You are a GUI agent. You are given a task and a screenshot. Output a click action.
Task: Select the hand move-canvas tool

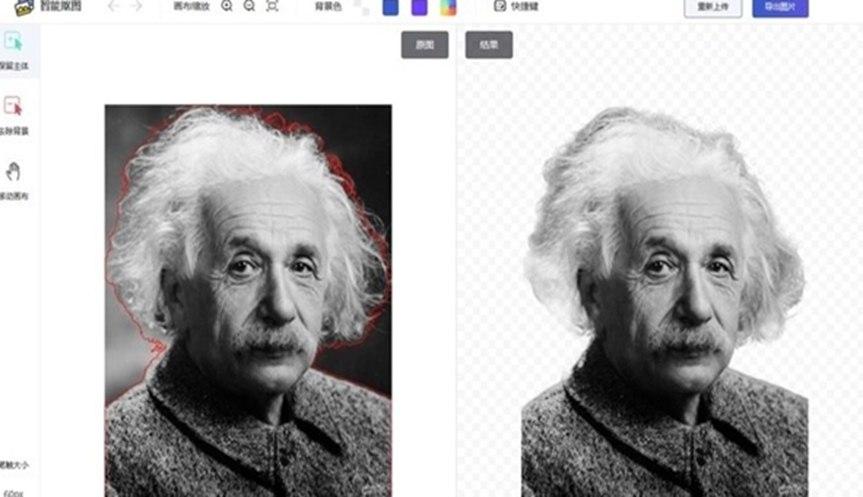click(13, 172)
